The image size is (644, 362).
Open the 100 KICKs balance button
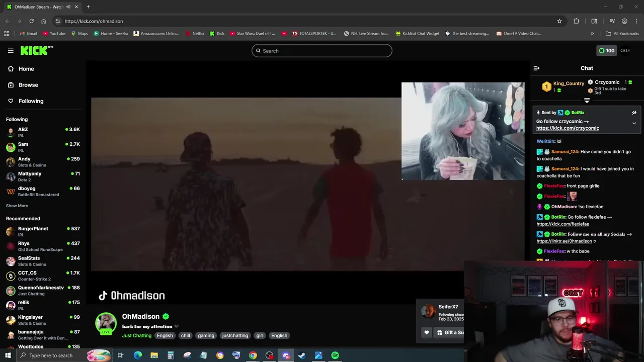606,50
